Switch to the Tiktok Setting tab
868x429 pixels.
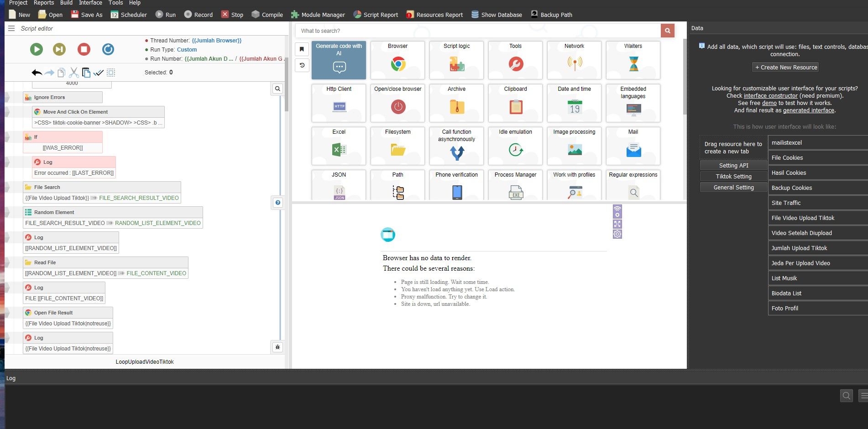(733, 177)
